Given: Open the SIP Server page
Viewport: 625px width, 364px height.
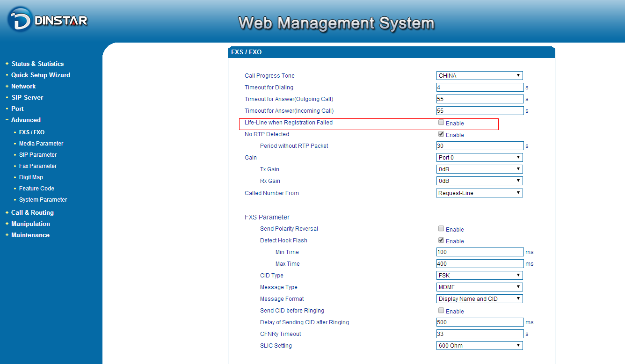Looking at the screenshot, I should pyautogui.click(x=27, y=97).
